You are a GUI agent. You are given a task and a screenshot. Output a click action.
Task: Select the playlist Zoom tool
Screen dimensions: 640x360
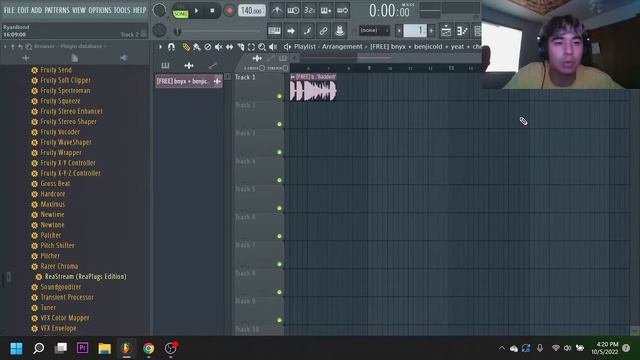(x=262, y=47)
